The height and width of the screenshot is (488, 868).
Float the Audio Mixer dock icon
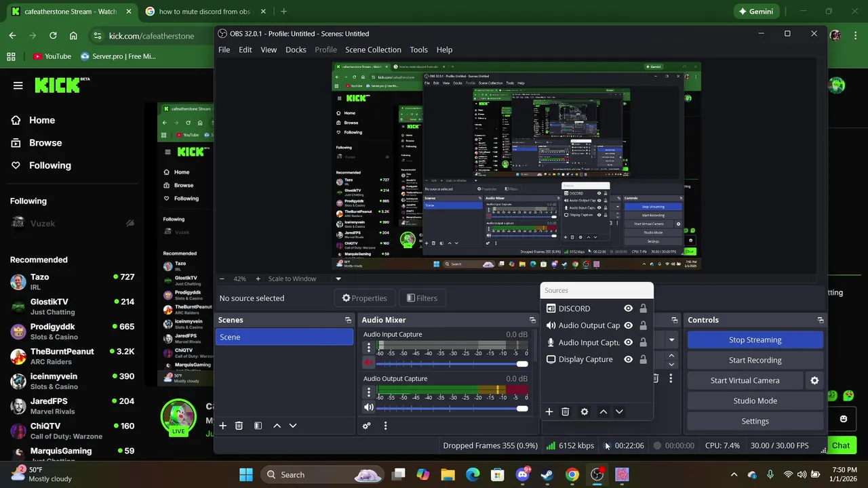(532, 320)
